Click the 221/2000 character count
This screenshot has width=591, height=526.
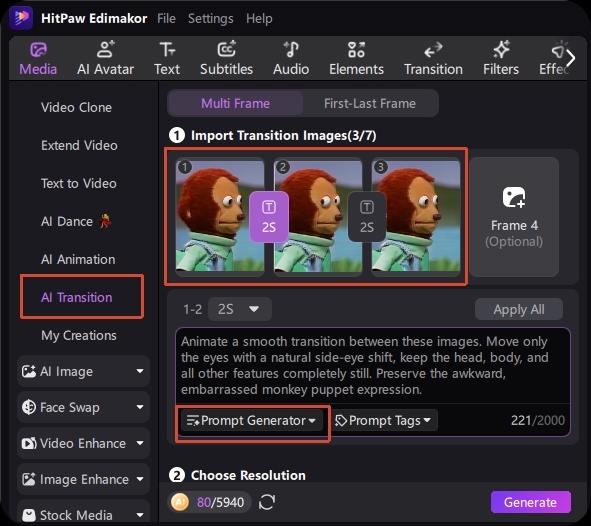click(x=537, y=420)
